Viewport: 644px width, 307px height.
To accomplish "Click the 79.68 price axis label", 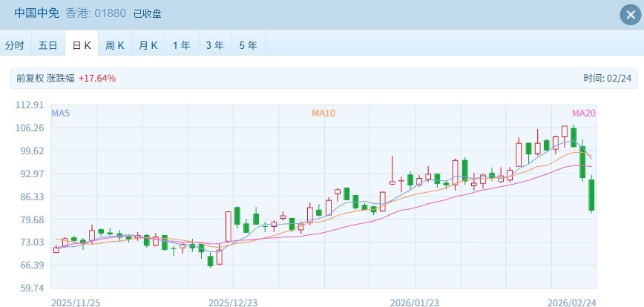I will pos(32,219).
